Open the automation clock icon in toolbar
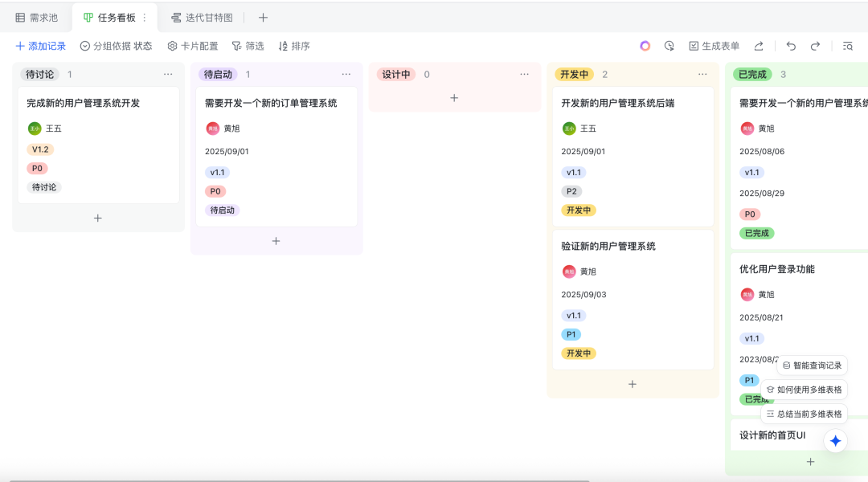868x482 pixels. point(669,46)
